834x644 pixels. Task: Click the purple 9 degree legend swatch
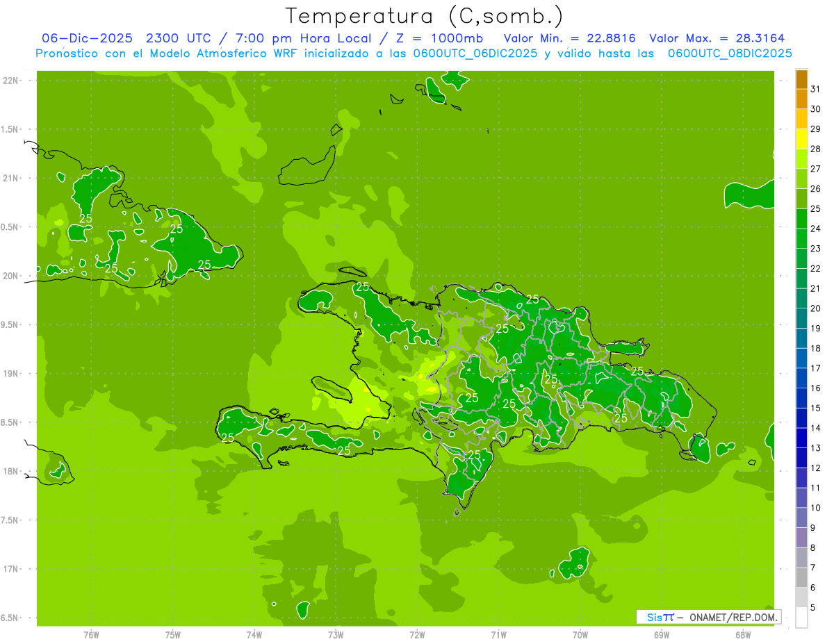(x=801, y=518)
